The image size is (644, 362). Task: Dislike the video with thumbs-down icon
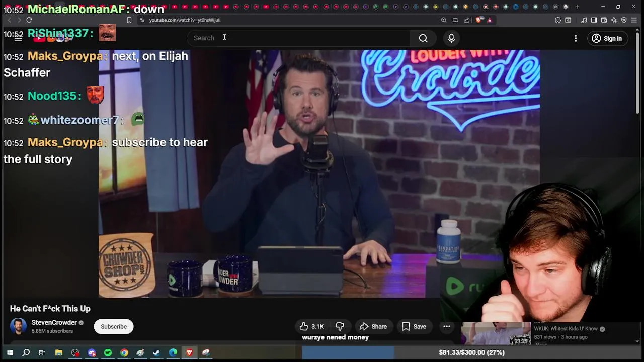click(340, 326)
